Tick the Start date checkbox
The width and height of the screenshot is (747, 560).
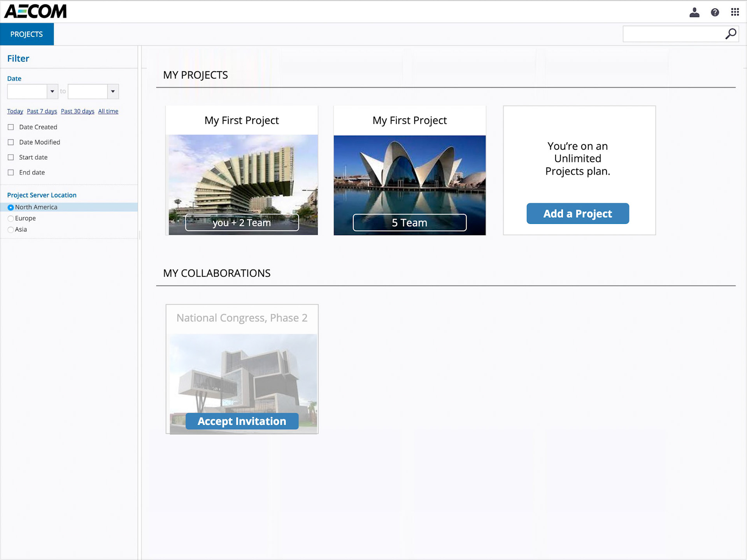[x=11, y=157]
